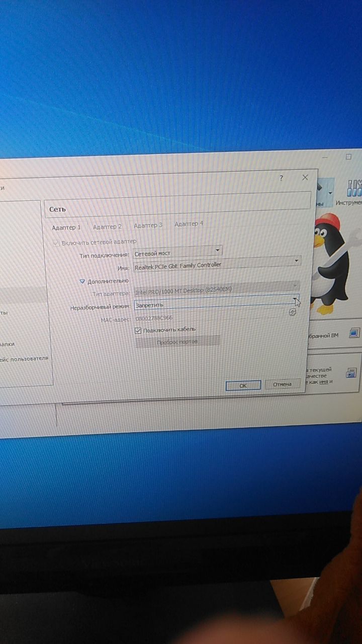Switch to the Адаптер 1 tab
The height and width of the screenshot is (644, 362).
coord(66,227)
